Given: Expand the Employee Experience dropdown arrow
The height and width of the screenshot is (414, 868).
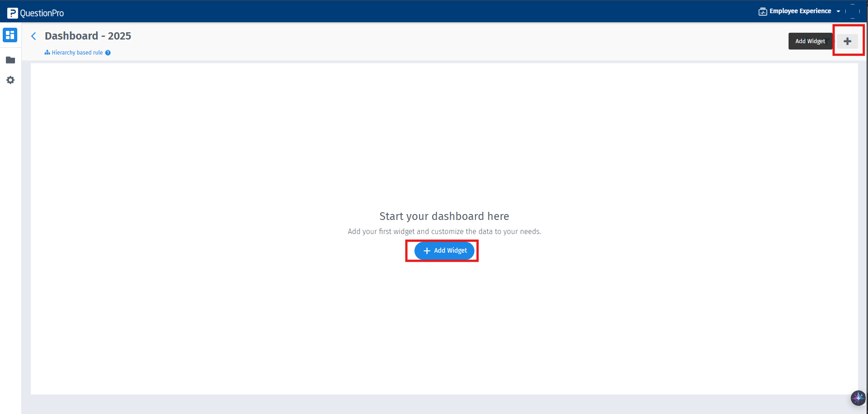Looking at the screenshot, I should coord(838,11).
